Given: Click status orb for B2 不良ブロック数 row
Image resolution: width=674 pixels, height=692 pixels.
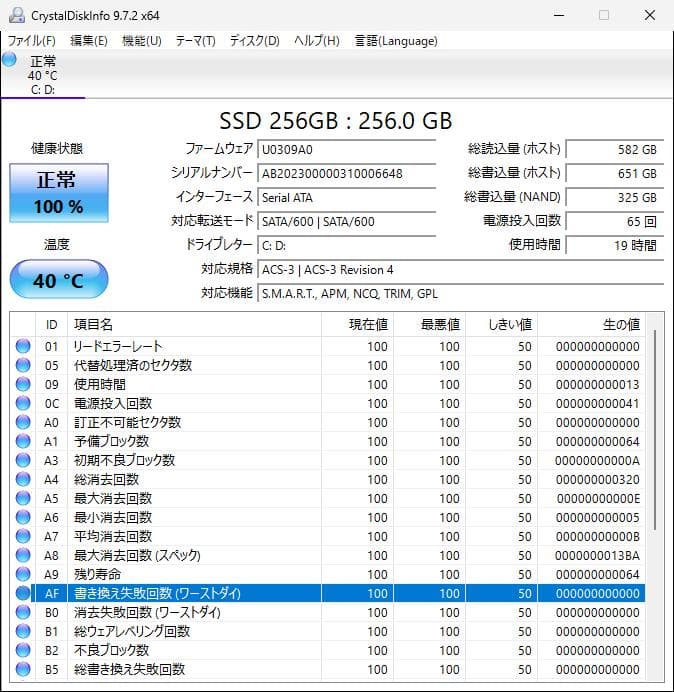Looking at the screenshot, I should coord(23,651).
